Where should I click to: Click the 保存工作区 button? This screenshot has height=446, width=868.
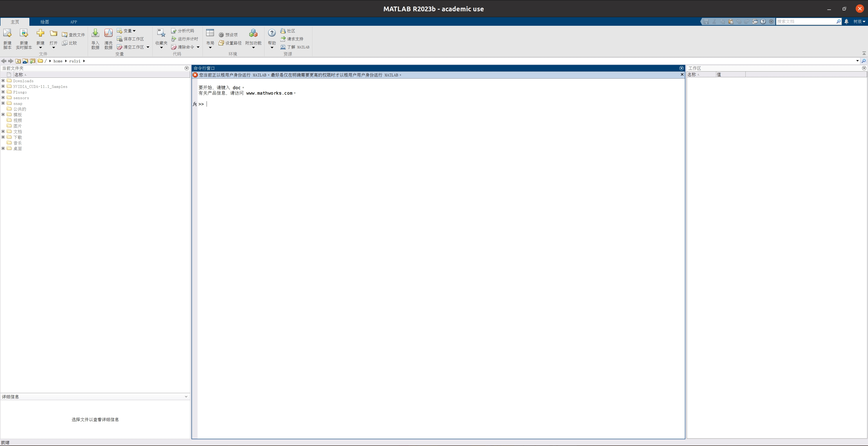(130, 39)
